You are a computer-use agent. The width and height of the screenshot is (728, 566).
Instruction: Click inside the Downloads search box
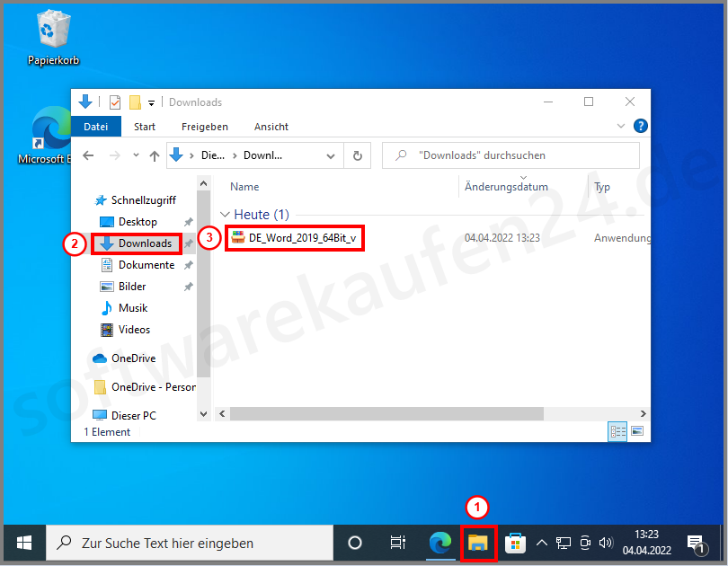(x=510, y=155)
